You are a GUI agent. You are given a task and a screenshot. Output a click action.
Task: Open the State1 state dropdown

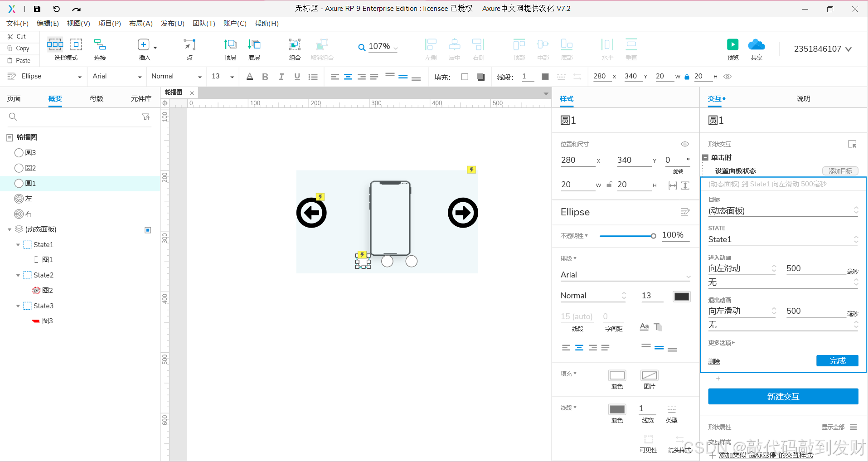coord(783,239)
